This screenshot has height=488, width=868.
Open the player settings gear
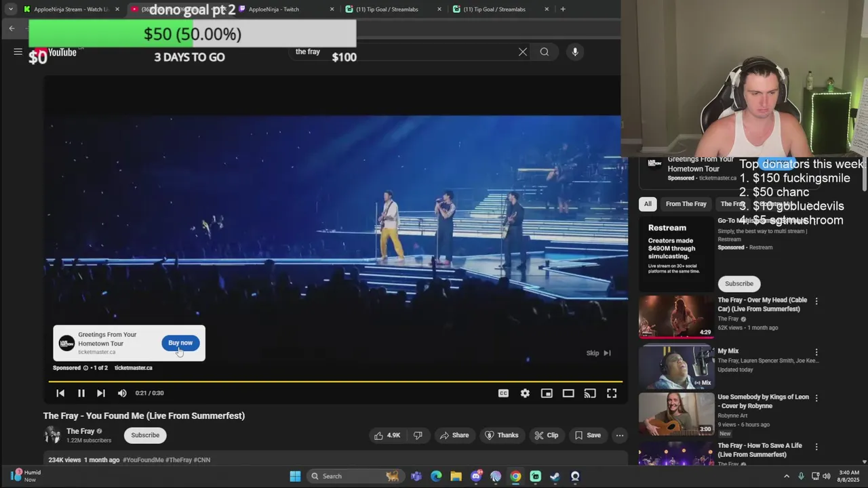point(525,393)
